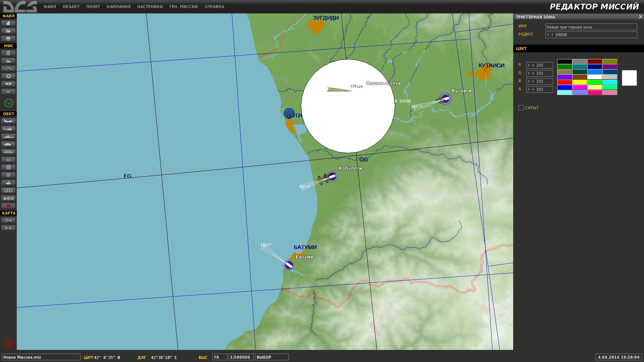
Task: Decrease the G color value
Action: (x=529, y=73)
